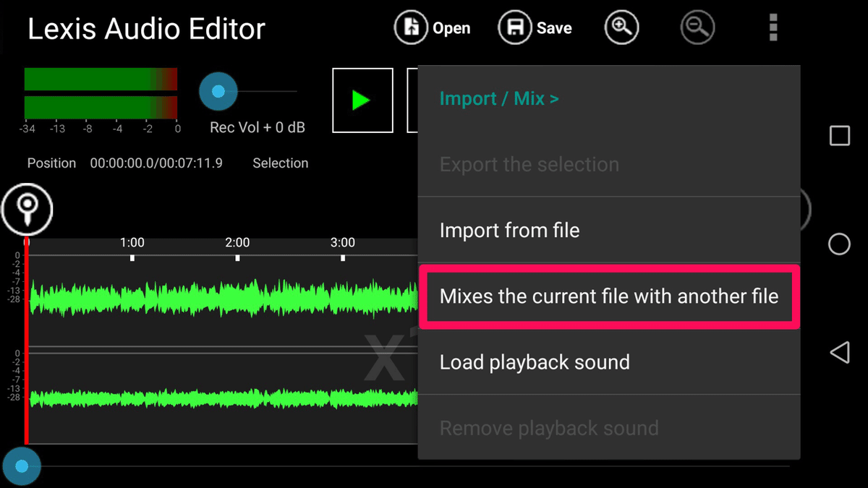Screen dimensions: 868x488
Task: Click the position time 00:00:00.0/00:07:11.9
Action: pyautogui.click(x=156, y=163)
